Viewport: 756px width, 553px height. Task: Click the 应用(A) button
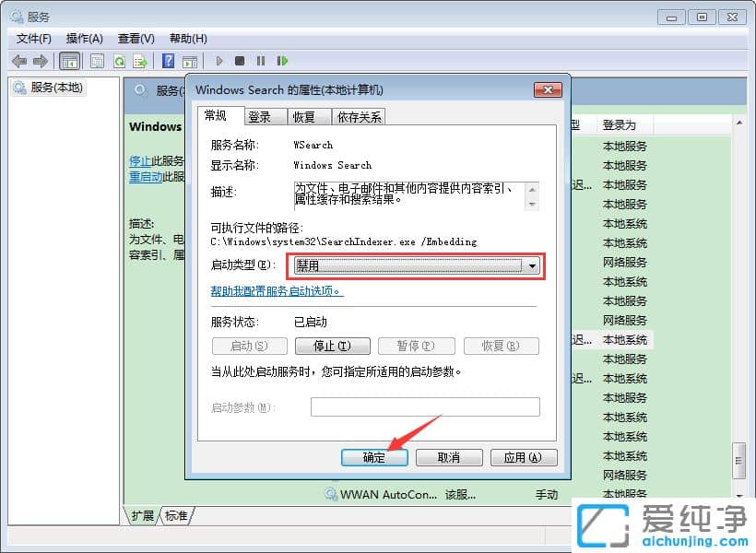click(524, 457)
